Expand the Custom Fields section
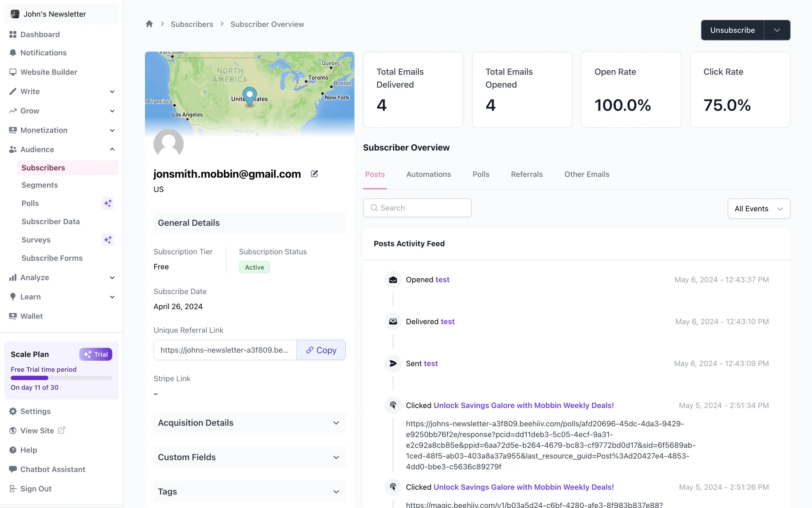812x508 pixels. pos(336,457)
